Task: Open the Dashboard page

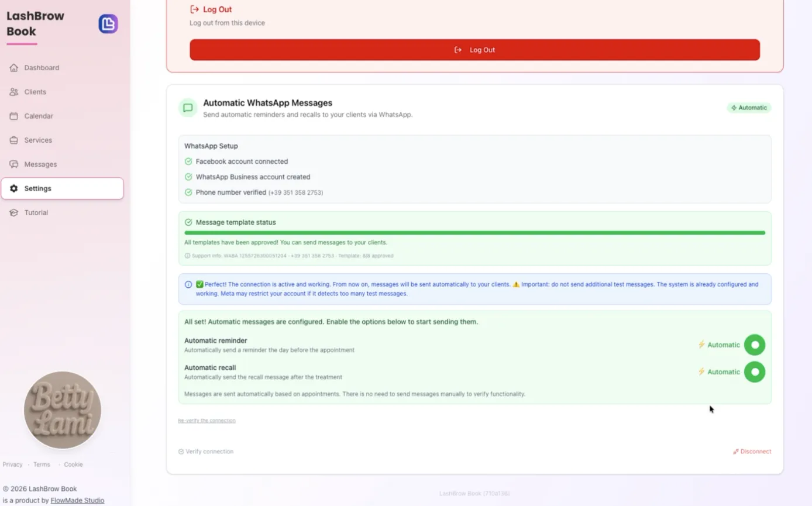Action: [62, 68]
